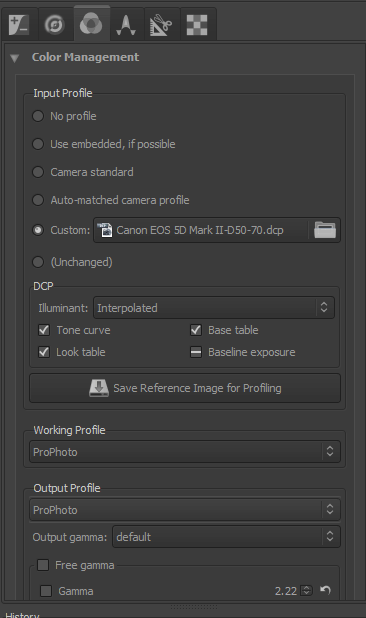
Task: Click the Canon EOS 5D Mark II-D50-70.dcp file field
Action: pyautogui.click(x=201, y=230)
